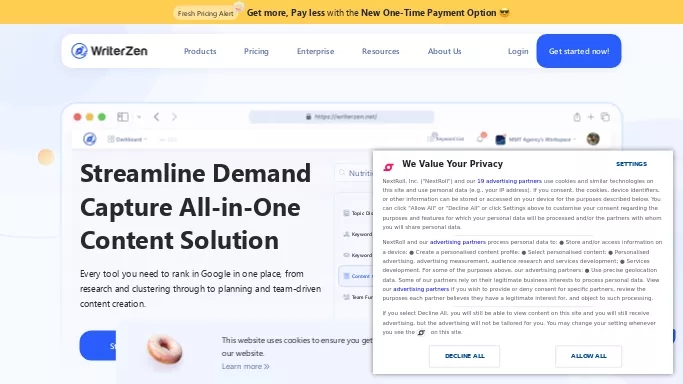
Task: Select the highlighted Content sidebar item
Action: 356,276
